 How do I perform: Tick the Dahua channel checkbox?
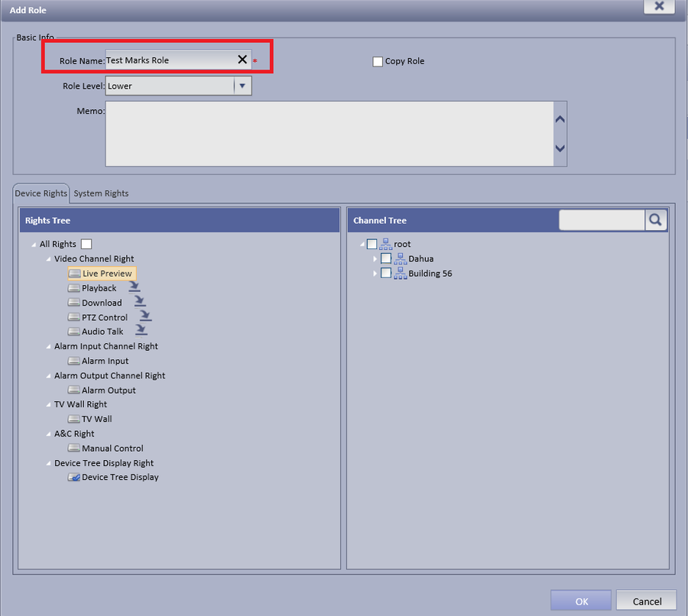point(386,258)
